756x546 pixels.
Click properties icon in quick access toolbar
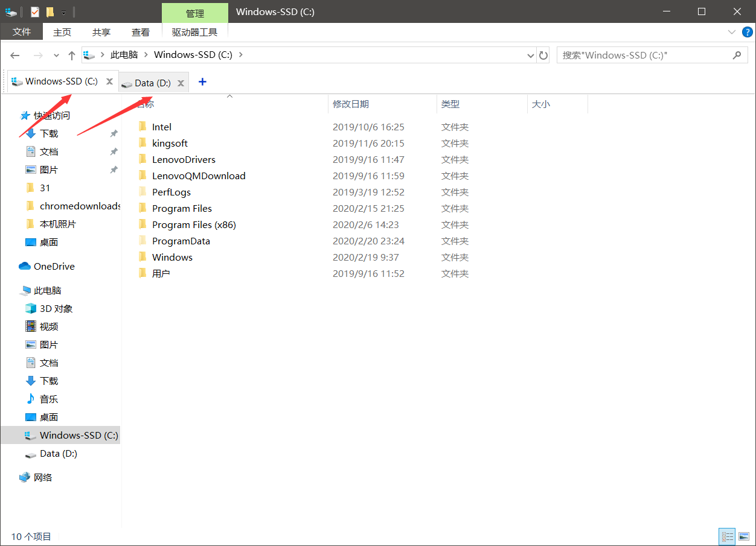(35, 11)
